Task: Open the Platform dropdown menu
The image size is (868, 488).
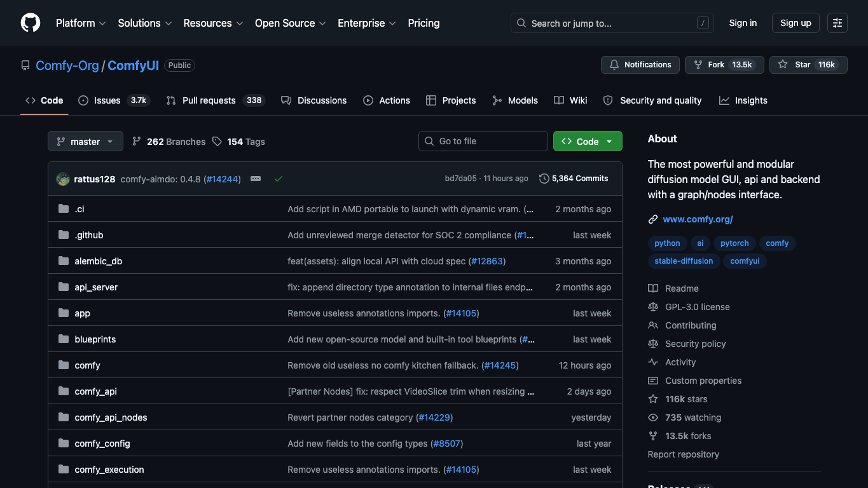Action: pyautogui.click(x=81, y=23)
